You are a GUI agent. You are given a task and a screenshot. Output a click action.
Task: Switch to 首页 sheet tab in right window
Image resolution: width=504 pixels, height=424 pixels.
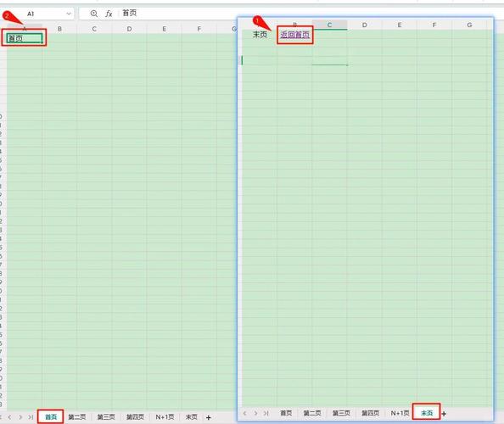(286, 413)
